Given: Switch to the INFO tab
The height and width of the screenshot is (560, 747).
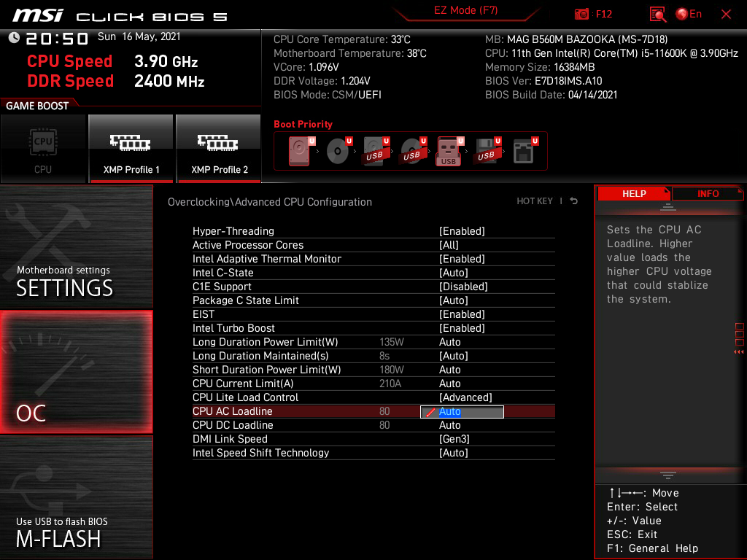Looking at the screenshot, I should tap(708, 193).
